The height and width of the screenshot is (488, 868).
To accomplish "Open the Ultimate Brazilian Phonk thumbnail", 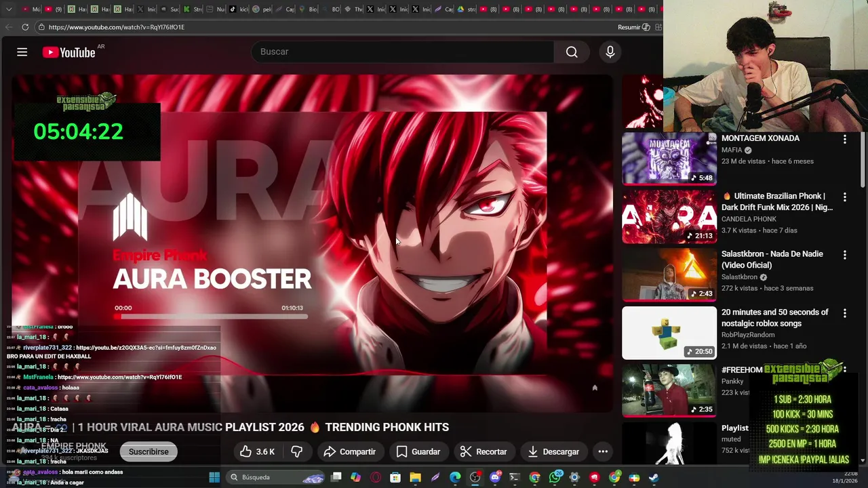I will [x=669, y=217].
